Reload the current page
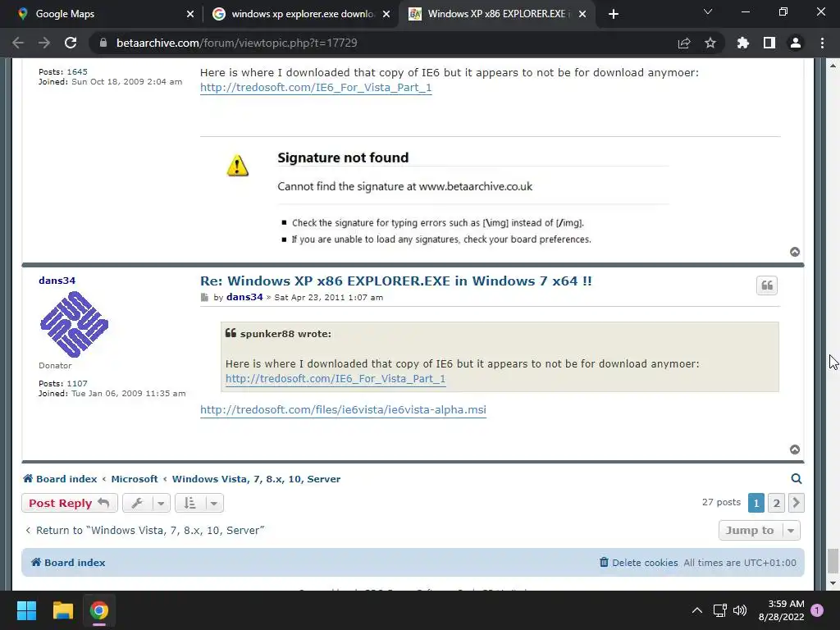Viewport: 840px width, 630px height. pos(71,43)
